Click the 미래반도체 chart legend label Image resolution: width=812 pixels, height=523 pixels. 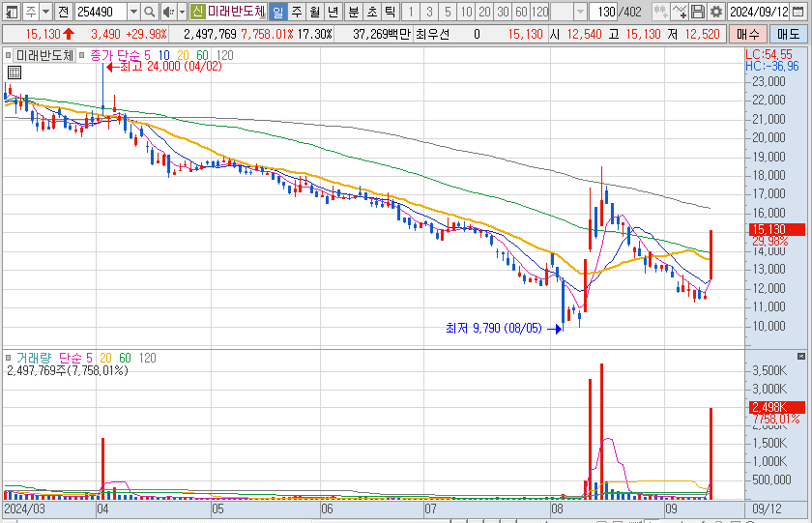coord(44,55)
